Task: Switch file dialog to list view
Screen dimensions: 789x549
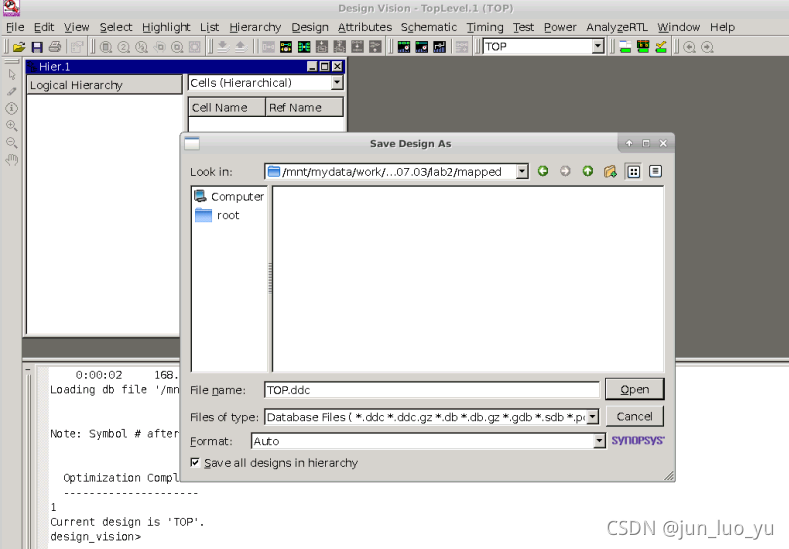Action: click(x=633, y=172)
